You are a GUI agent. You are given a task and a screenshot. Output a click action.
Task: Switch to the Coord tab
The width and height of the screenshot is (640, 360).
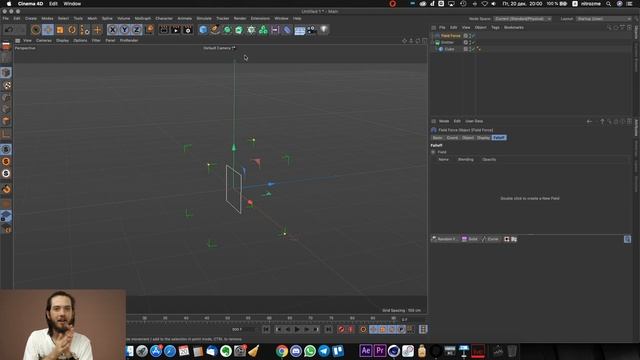coord(452,138)
